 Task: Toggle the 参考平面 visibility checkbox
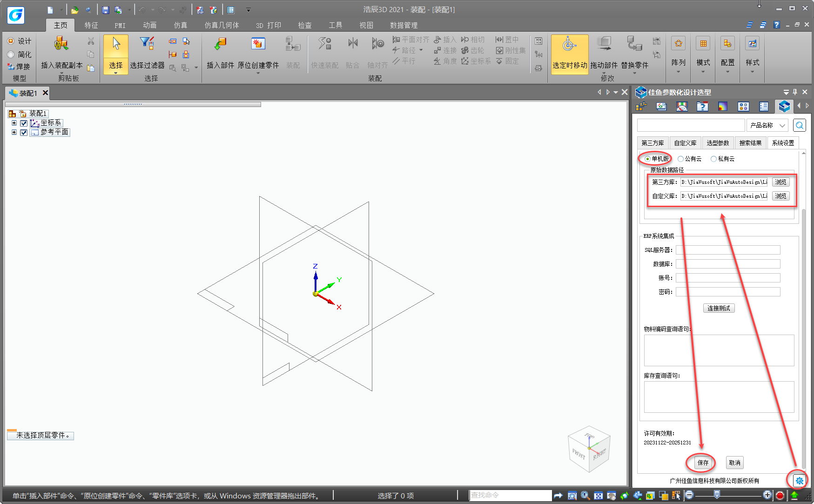tap(24, 133)
